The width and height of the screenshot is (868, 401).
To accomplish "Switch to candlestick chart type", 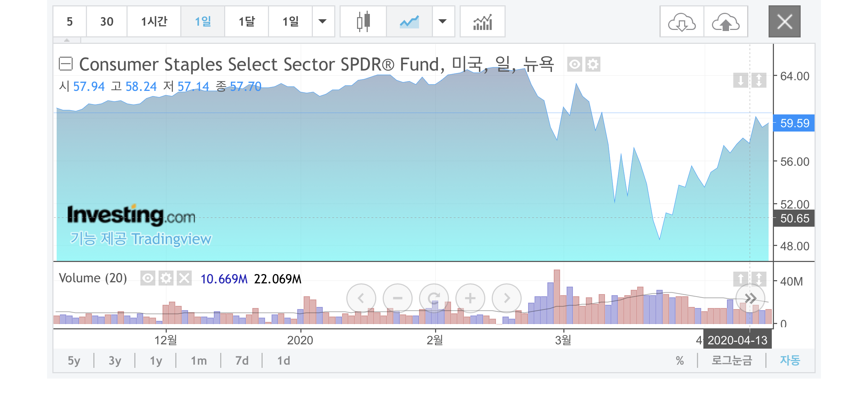I will point(363,21).
